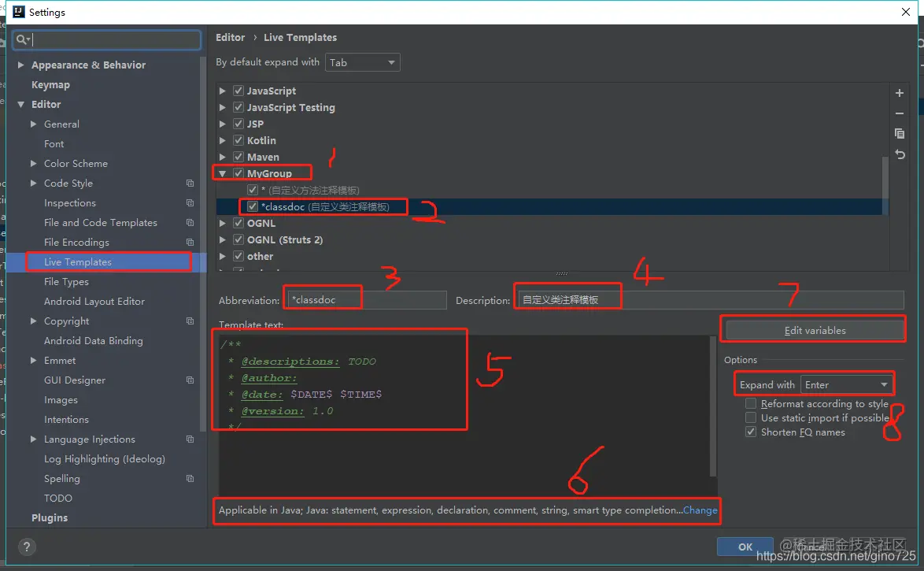Screen dimensions: 924x571
Task: Click the help question mark icon
Action: [x=27, y=547]
